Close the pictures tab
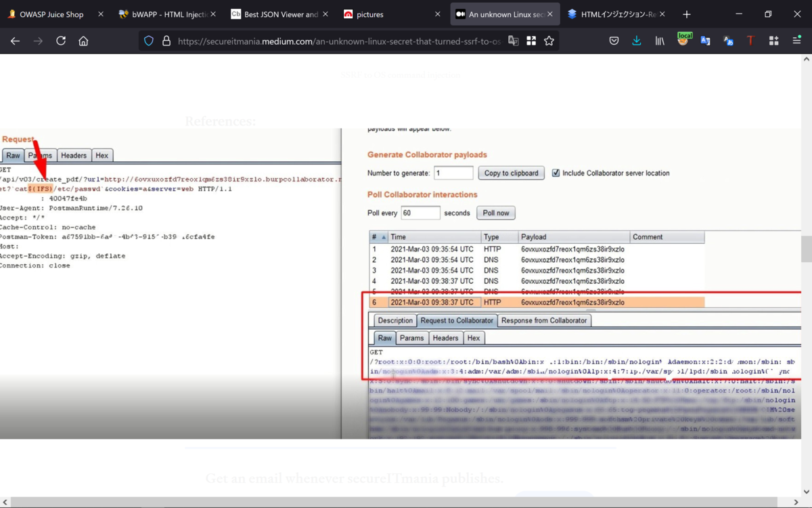This screenshot has height=508, width=812. [436, 14]
